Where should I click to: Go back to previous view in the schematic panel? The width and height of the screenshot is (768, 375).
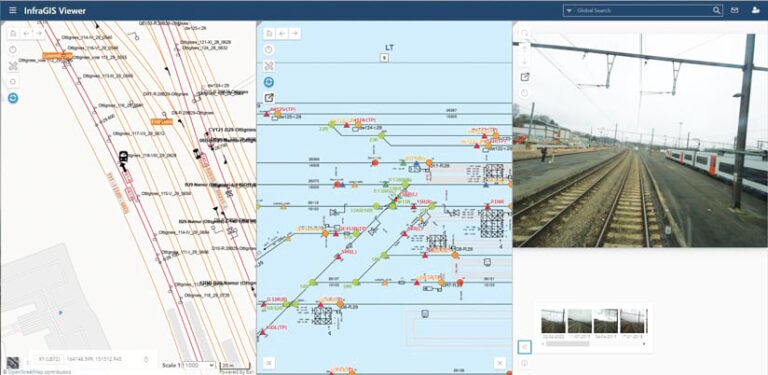282,33
